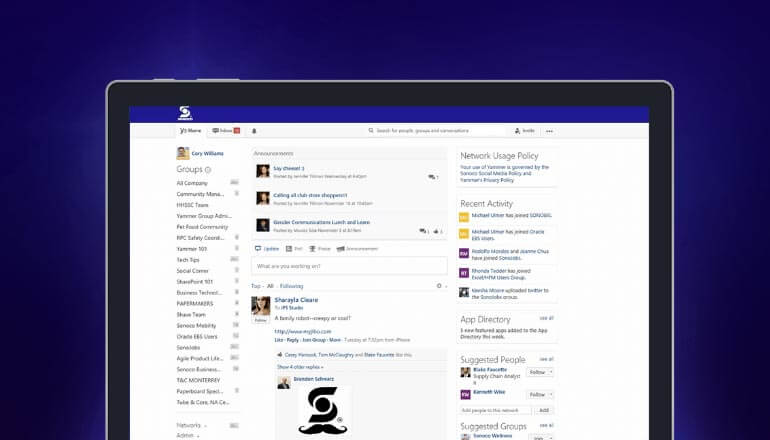The width and height of the screenshot is (770, 440).
Task: Open the Tech Tips group
Action: (188, 259)
